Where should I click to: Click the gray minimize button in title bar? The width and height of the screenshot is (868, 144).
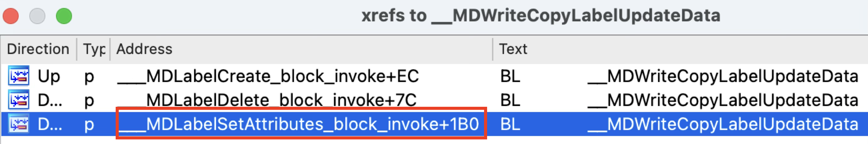coord(38,16)
